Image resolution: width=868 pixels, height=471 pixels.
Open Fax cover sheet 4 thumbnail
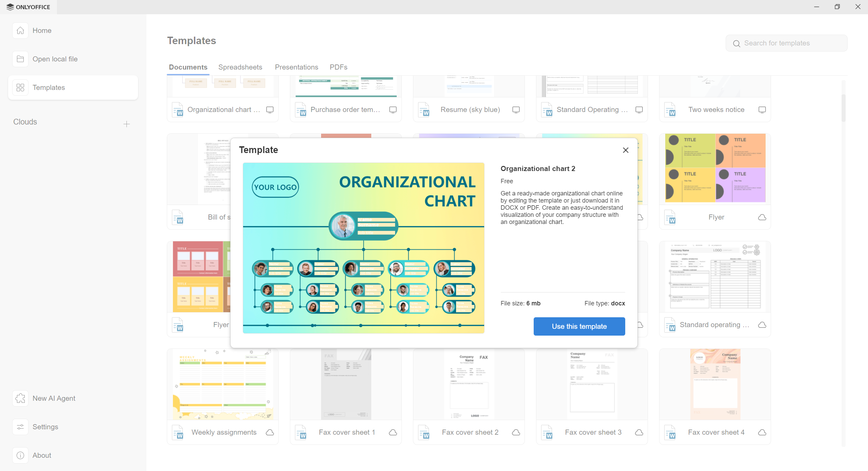[x=715, y=384]
